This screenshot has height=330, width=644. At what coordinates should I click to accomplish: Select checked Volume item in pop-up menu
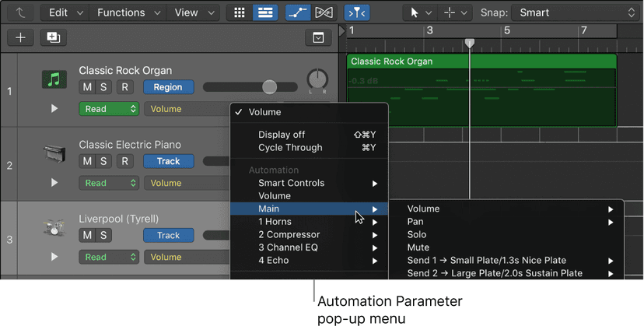(310, 112)
